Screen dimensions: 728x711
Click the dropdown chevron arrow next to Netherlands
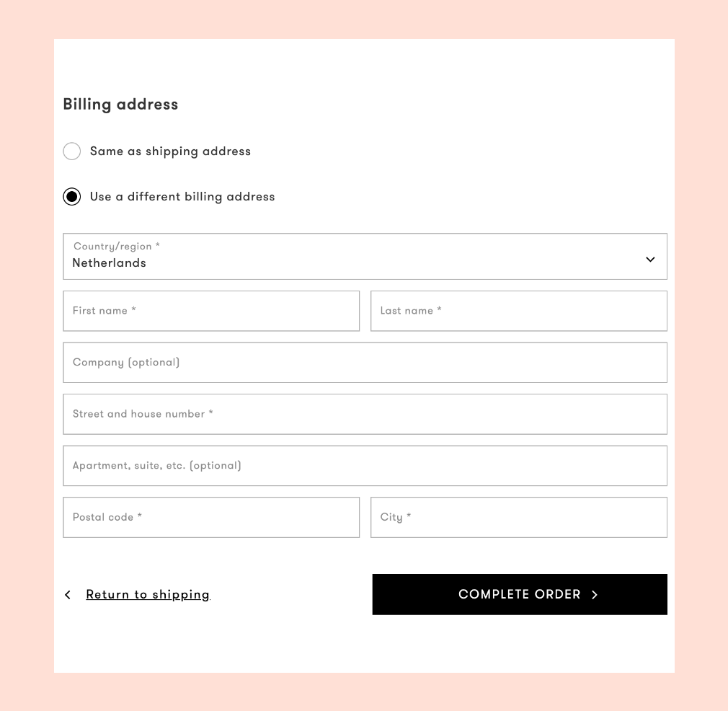(650, 260)
